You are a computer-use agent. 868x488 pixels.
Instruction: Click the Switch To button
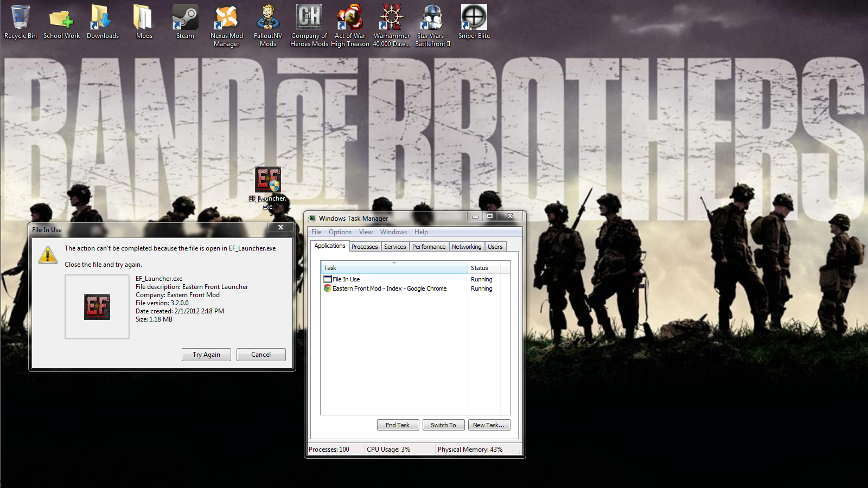coord(443,425)
